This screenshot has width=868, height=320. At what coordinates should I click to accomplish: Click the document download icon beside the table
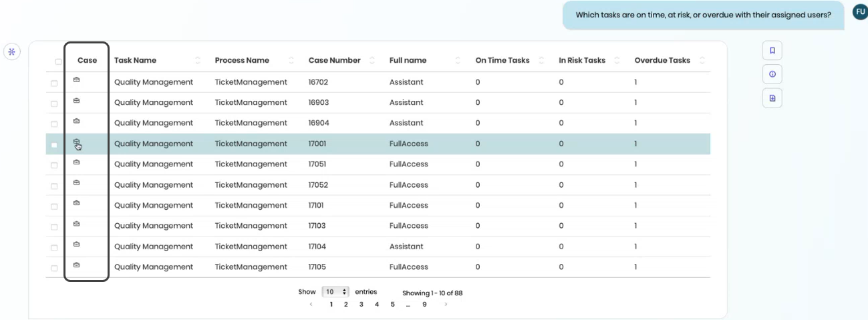tap(772, 98)
